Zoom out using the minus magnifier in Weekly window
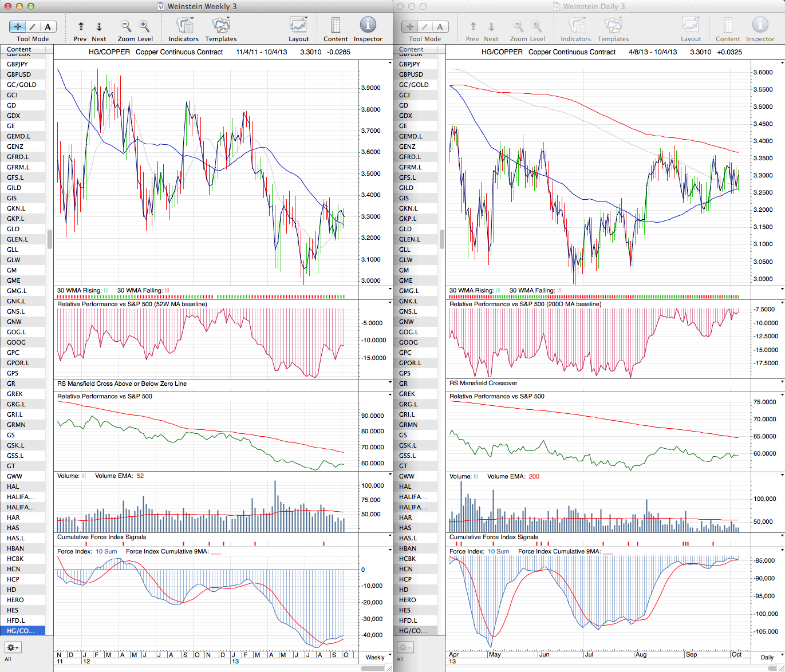The image size is (785, 672). click(x=126, y=26)
